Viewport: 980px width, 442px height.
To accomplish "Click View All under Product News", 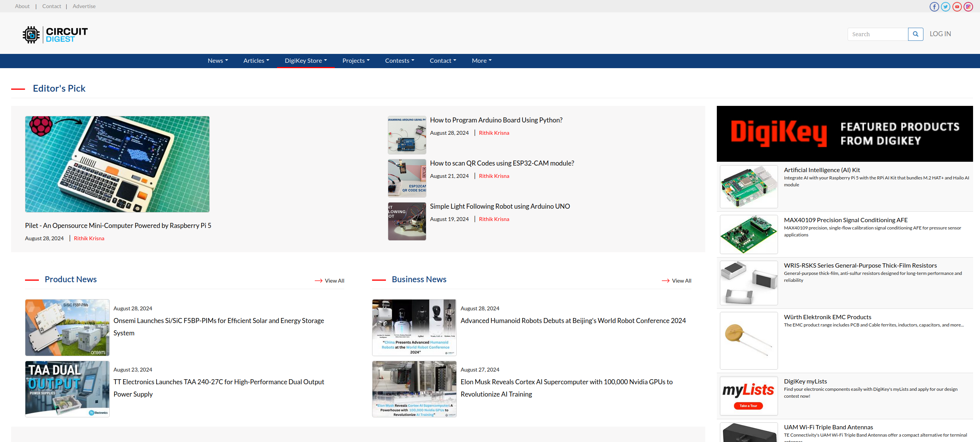I will [334, 280].
